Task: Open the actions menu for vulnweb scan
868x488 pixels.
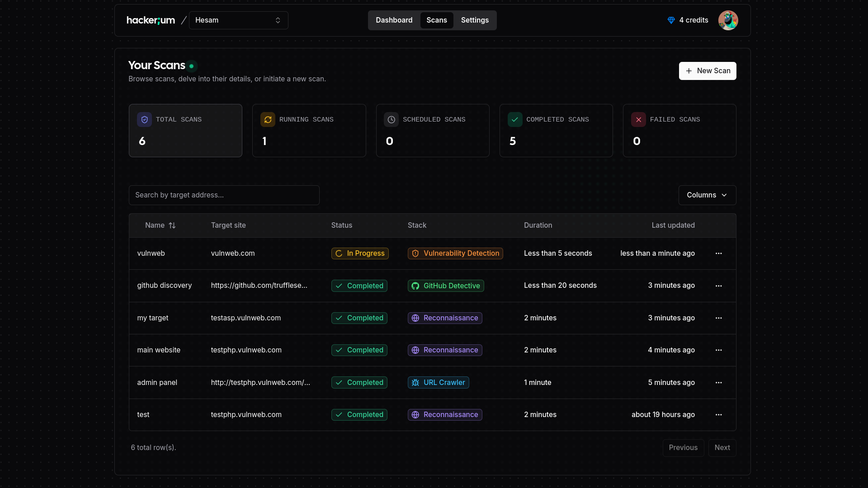Action: click(719, 253)
